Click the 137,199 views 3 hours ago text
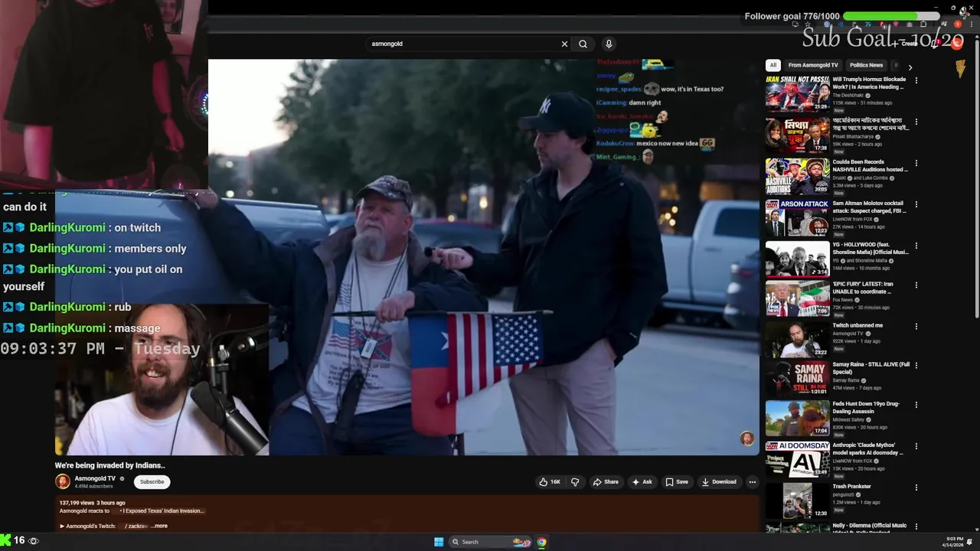Image resolution: width=980 pixels, height=551 pixels. point(92,503)
